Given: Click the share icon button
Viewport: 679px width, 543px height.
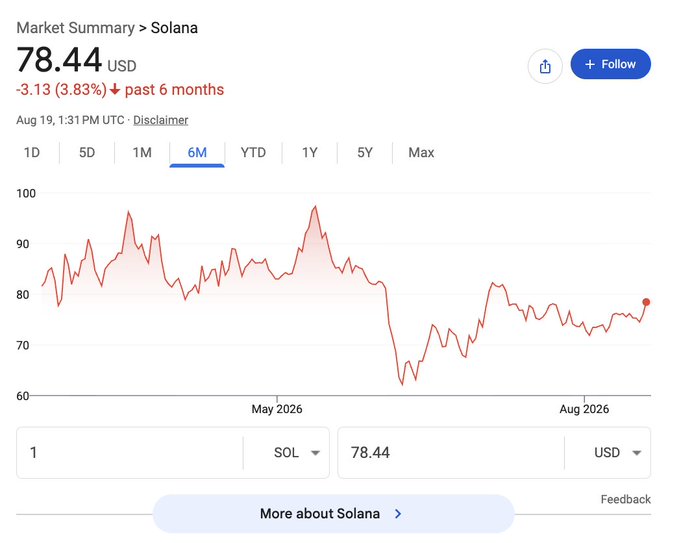Looking at the screenshot, I should tap(545, 66).
